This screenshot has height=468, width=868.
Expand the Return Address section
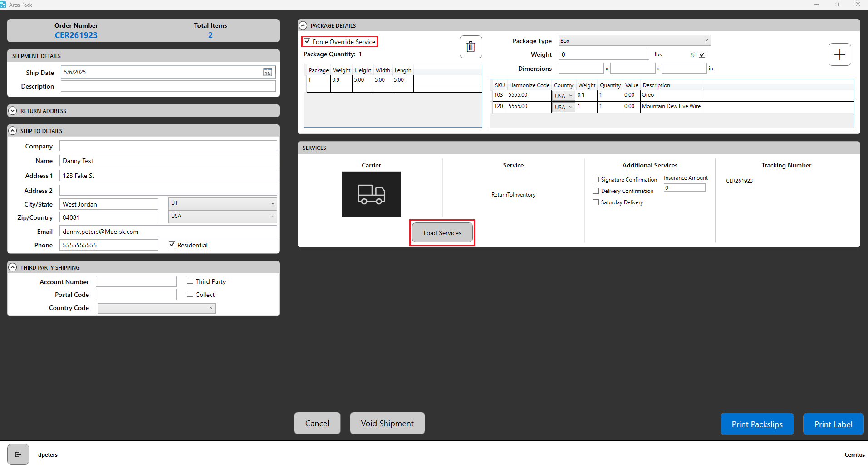pyautogui.click(x=13, y=111)
